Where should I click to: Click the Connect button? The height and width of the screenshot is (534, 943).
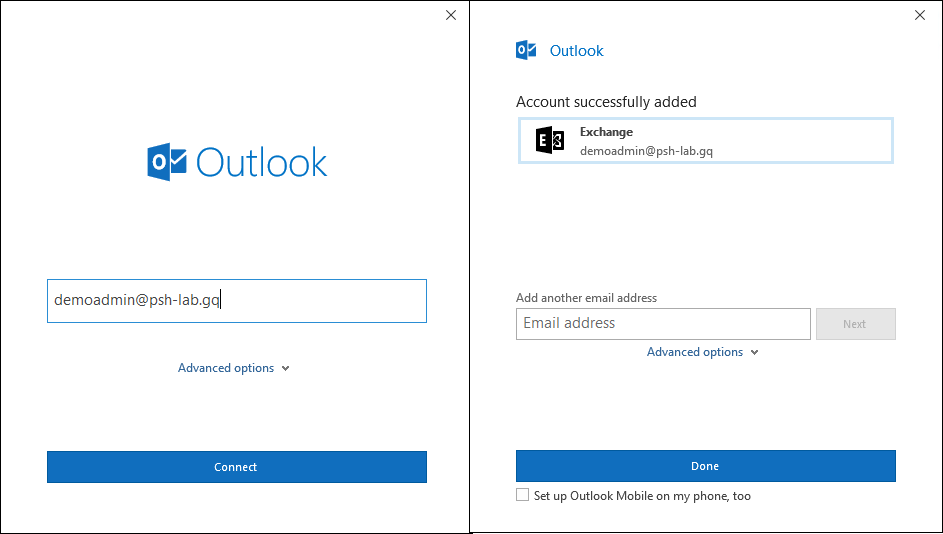point(237,467)
